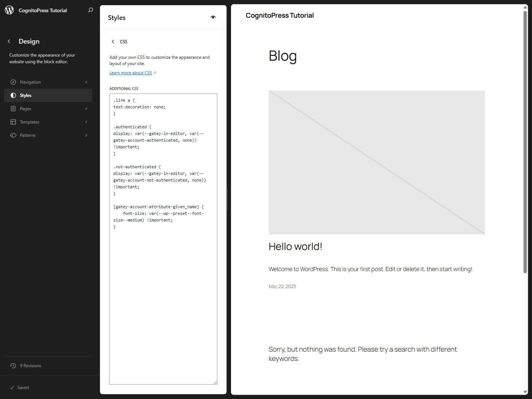
Task: Open the Hello world! post title
Action: tap(295, 247)
